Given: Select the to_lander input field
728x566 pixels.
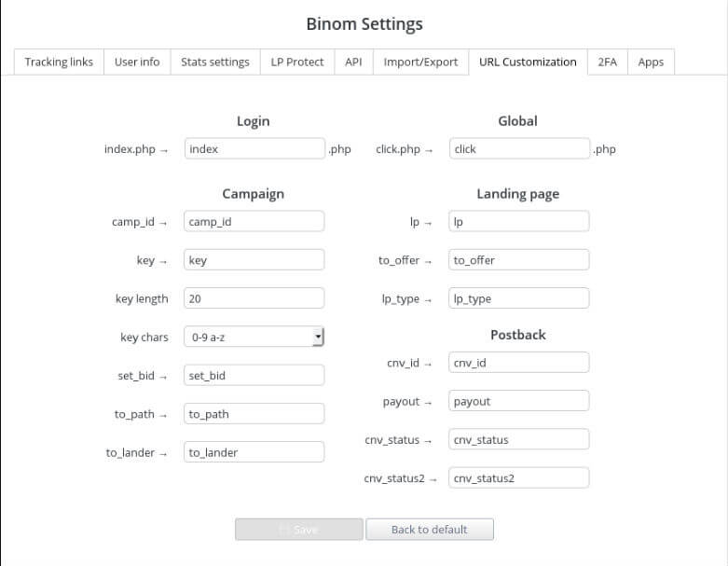Looking at the screenshot, I should pos(254,452).
